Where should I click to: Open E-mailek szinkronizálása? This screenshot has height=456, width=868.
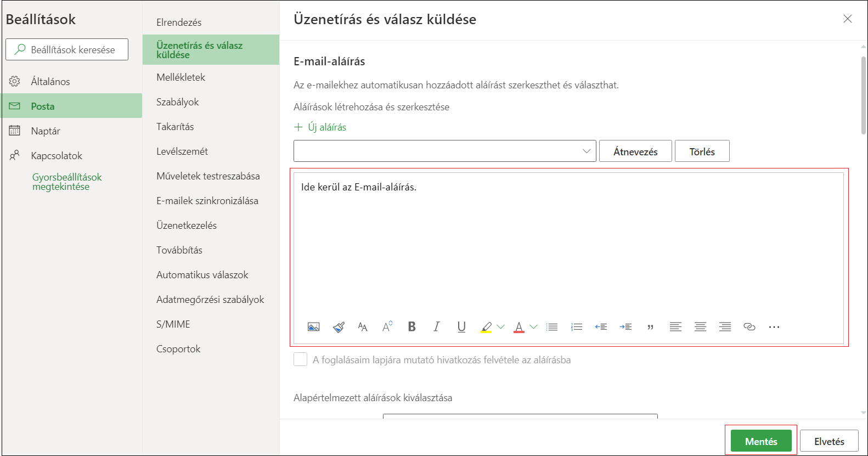(207, 201)
